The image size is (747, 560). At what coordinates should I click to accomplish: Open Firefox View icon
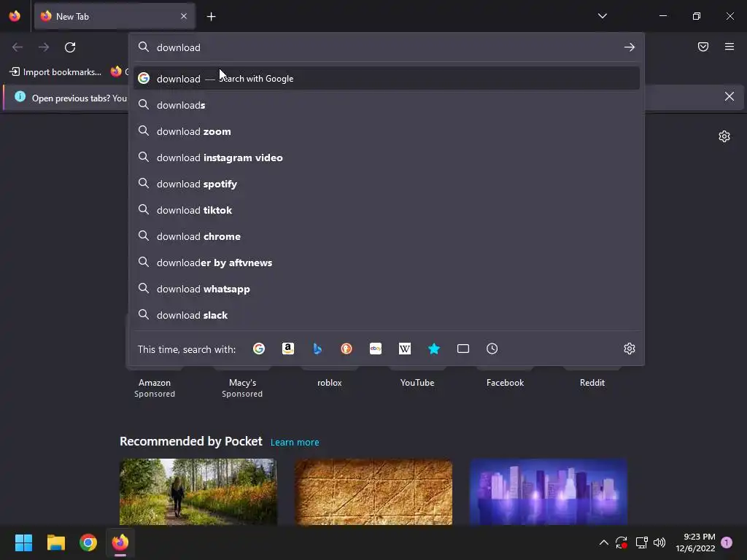15,16
